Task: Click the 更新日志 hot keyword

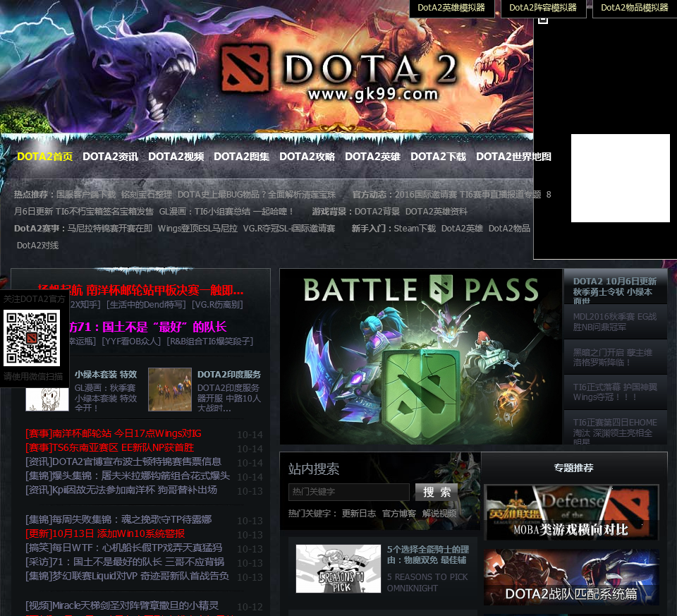Action: click(x=359, y=513)
